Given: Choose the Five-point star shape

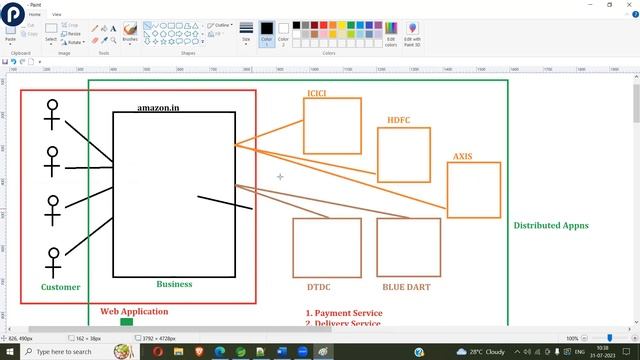Looking at the screenshot, I should tap(163, 41).
